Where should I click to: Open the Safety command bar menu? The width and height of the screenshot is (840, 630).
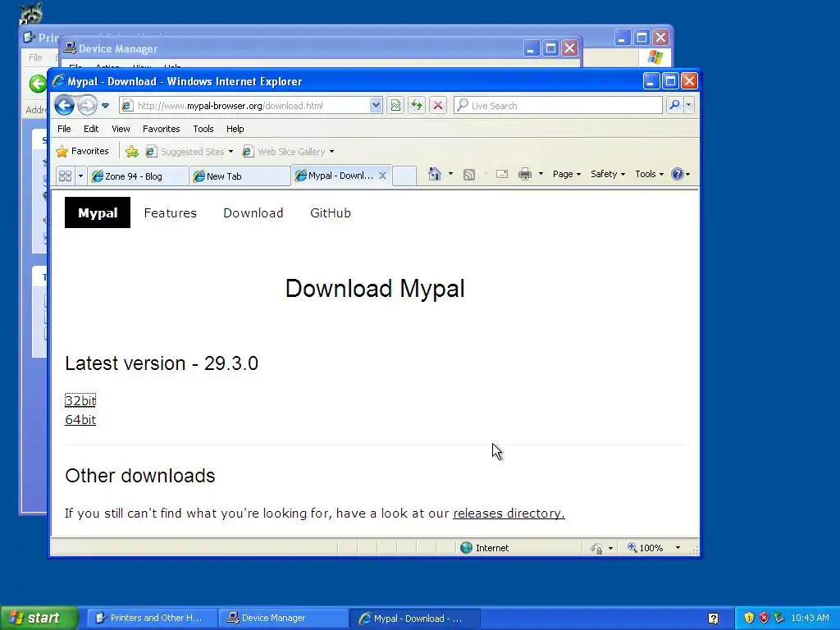[608, 174]
